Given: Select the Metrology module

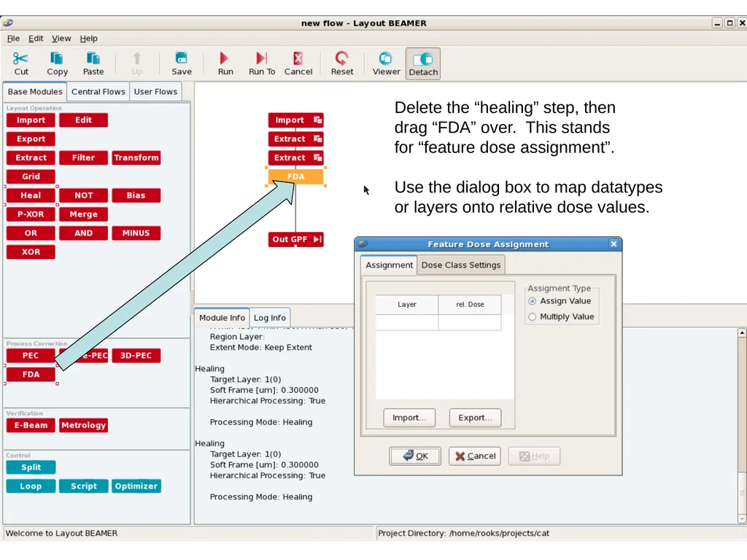Looking at the screenshot, I should click(83, 425).
